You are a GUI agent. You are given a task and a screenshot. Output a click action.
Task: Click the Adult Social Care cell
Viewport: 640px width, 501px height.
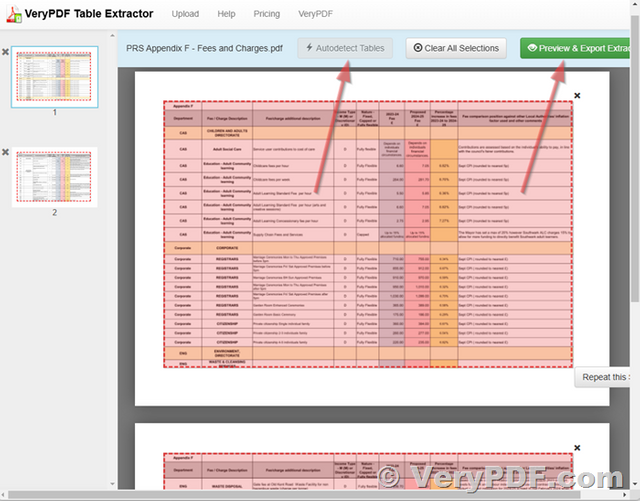pyautogui.click(x=227, y=149)
